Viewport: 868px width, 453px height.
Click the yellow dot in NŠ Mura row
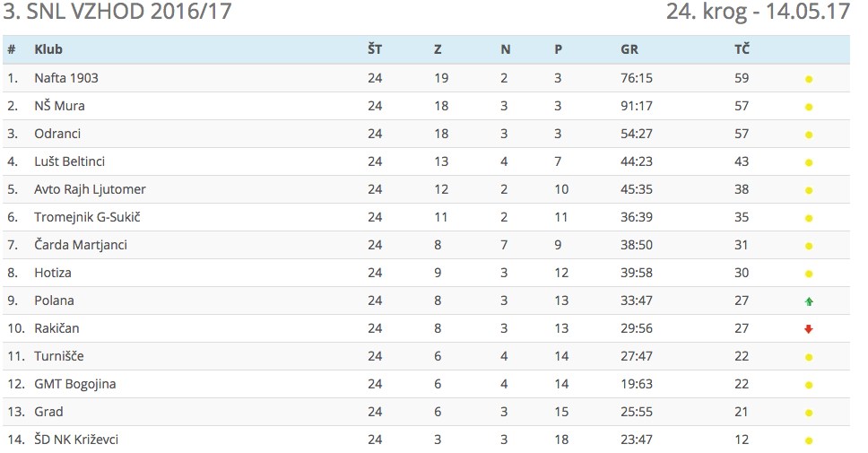809,107
